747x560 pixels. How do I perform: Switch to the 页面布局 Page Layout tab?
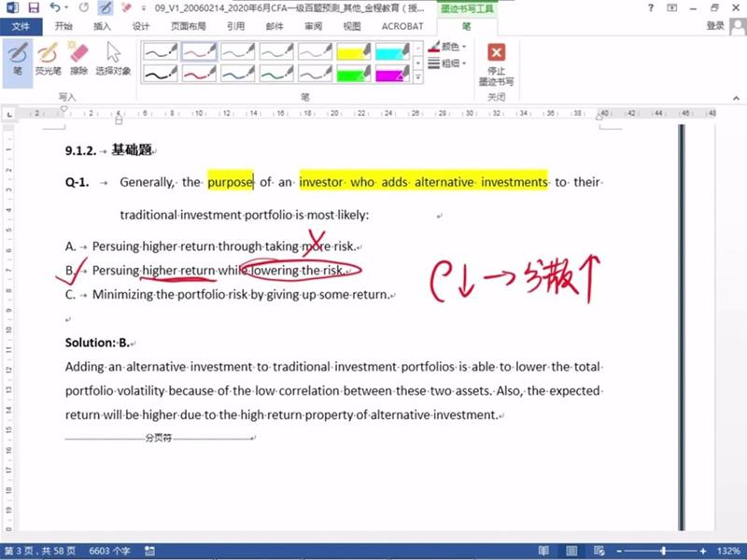click(x=189, y=27)
